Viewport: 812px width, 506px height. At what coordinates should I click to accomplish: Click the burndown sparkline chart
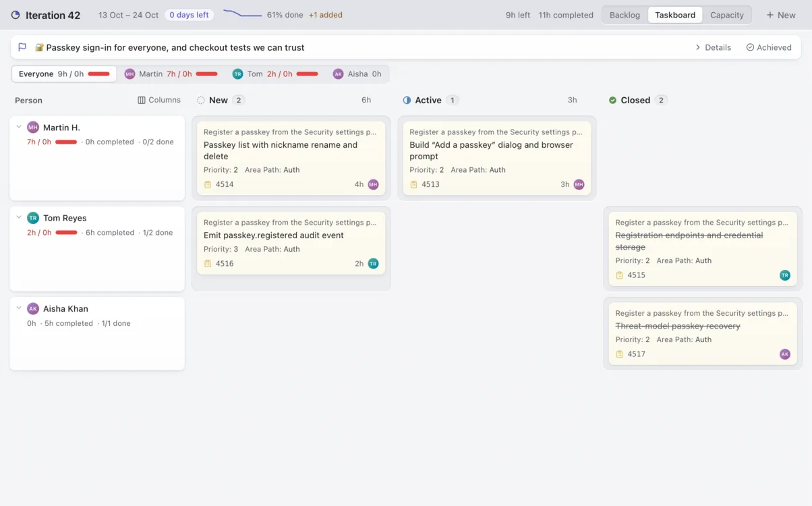(242, 13)
